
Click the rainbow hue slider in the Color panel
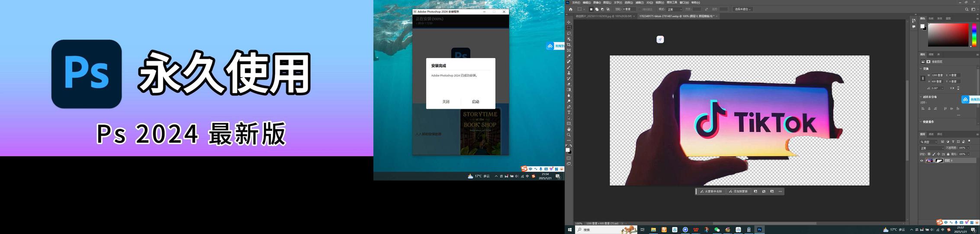point(974,35)
